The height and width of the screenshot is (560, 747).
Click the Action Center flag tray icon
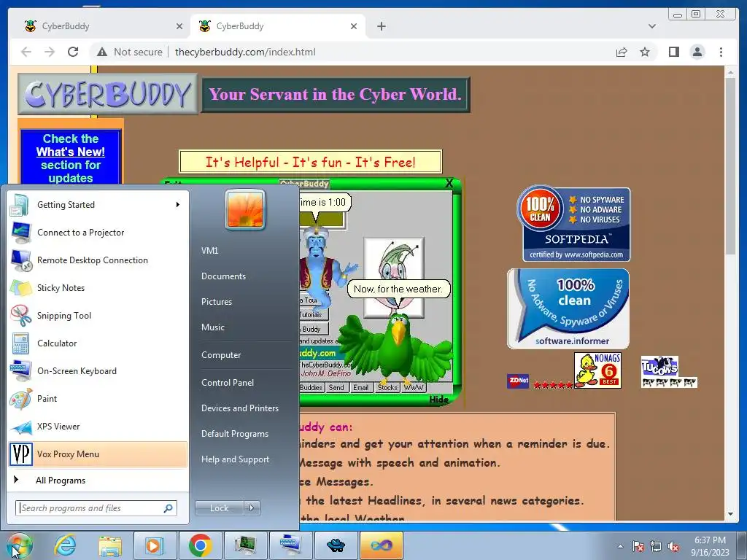[x=638, y=546]
